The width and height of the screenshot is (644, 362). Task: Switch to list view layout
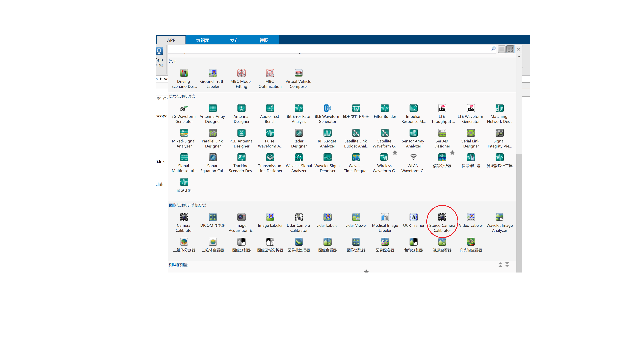pyautogui.click(x=501, y=49)
